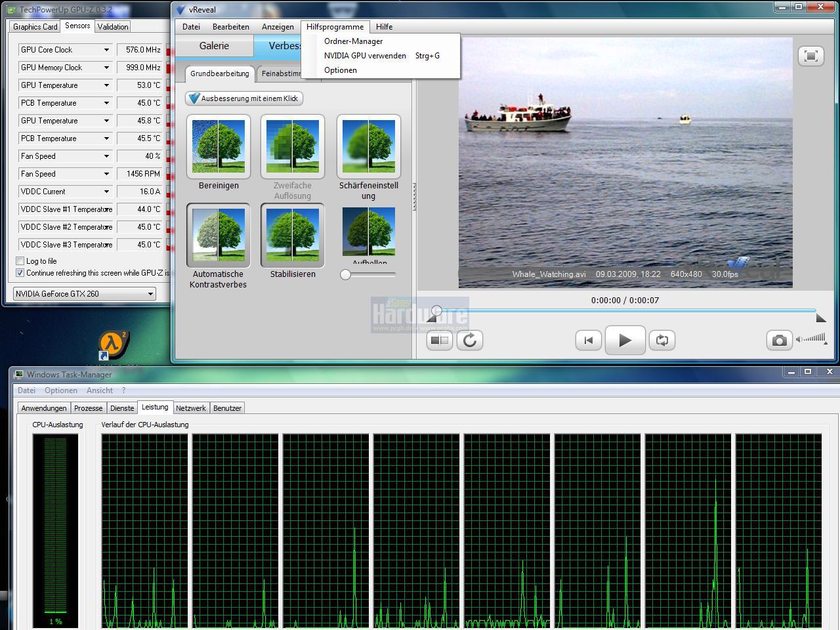The width and height of the screenshot is (840, 630).
Task: Expand the first PCB Temperature dropdown
Action: [x=106, y=103]
